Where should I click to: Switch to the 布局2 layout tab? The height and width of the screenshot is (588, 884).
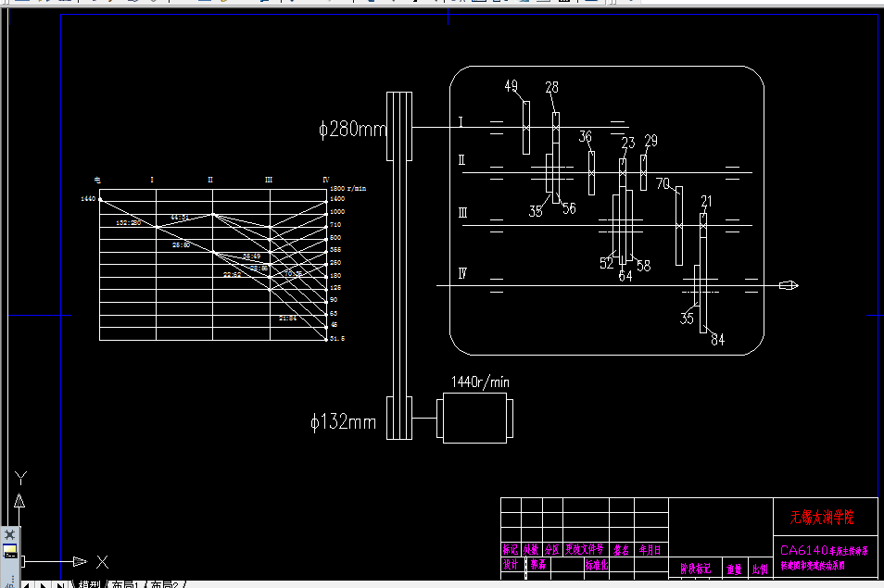pos(164,584)
